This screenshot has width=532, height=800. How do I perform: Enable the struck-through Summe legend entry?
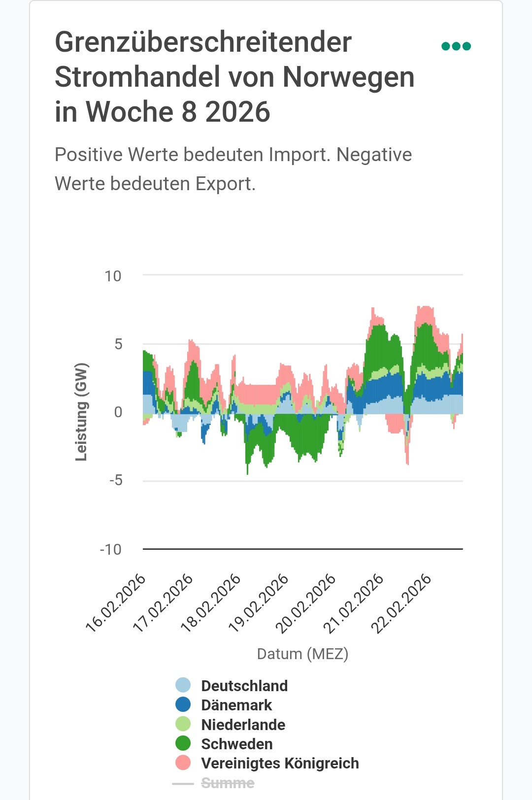click(228, 783)
